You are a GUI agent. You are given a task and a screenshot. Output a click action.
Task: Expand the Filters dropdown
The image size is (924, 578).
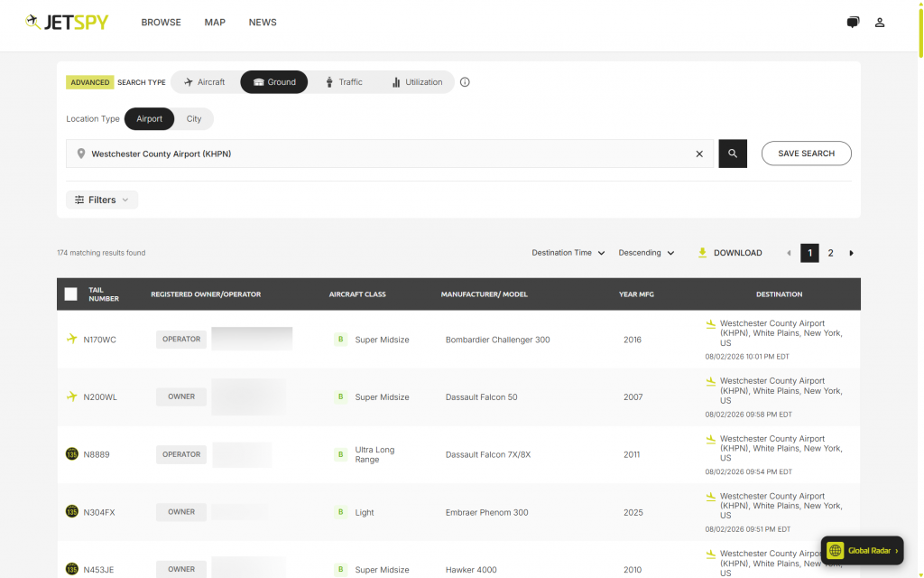[102, 200]
